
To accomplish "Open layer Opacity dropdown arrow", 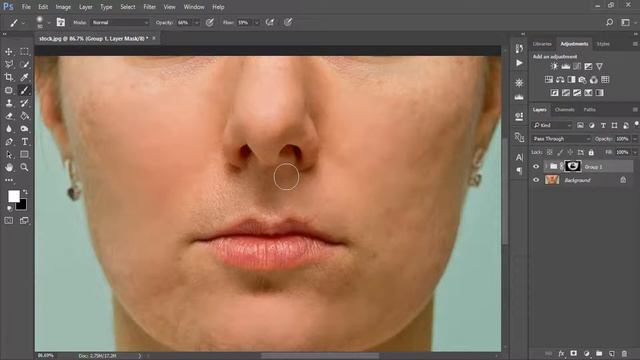I will coord(635,139).
